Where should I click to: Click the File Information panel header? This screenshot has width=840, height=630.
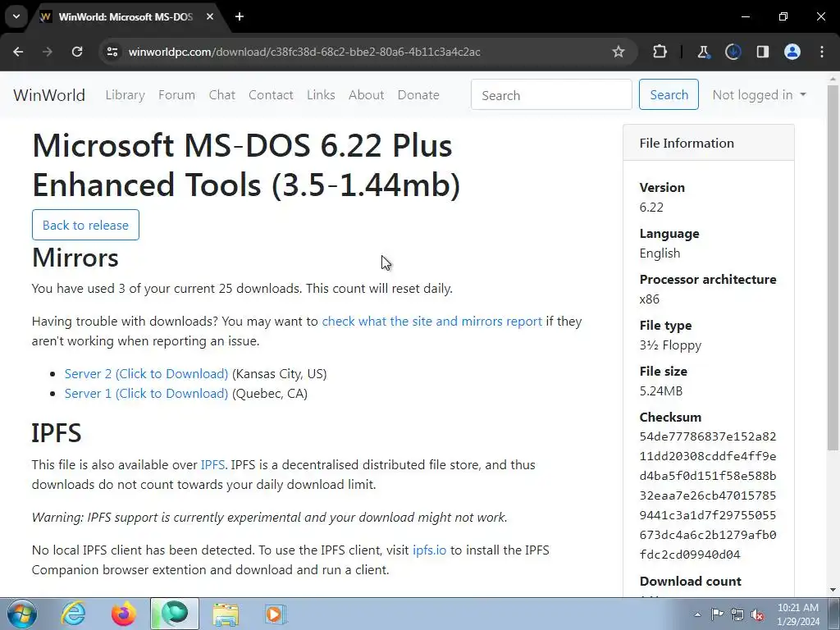click(x=708, y=143)
